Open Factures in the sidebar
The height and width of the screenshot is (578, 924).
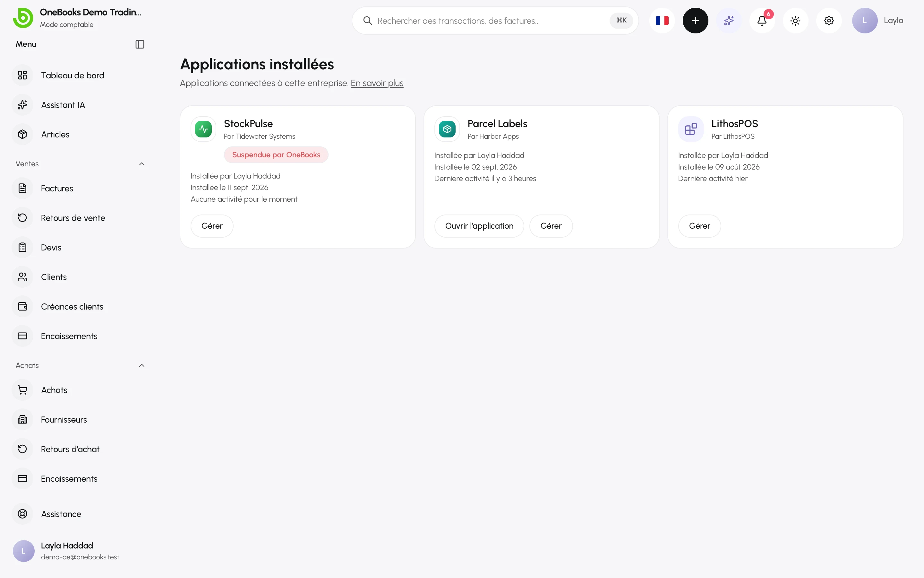(79, 188)
